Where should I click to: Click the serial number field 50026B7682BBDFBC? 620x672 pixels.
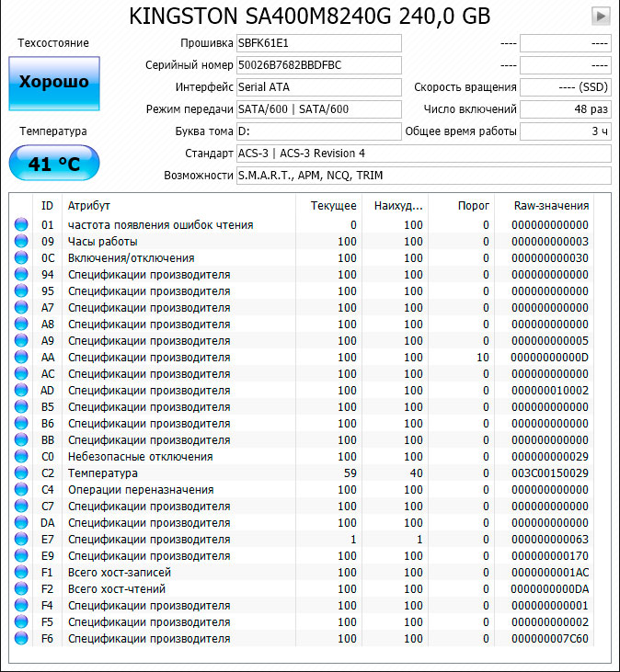319,65
